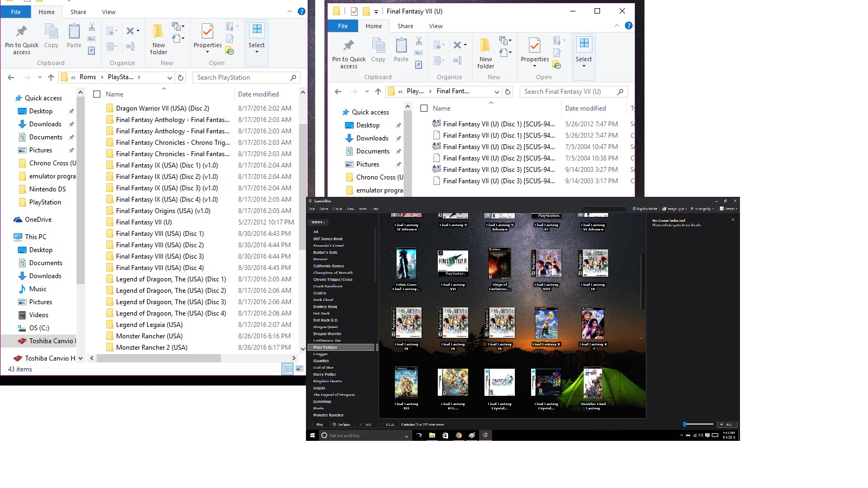Open Help in the PlayStation explorer window
Viewport: 868px width, 488px height.
[302, 11]
